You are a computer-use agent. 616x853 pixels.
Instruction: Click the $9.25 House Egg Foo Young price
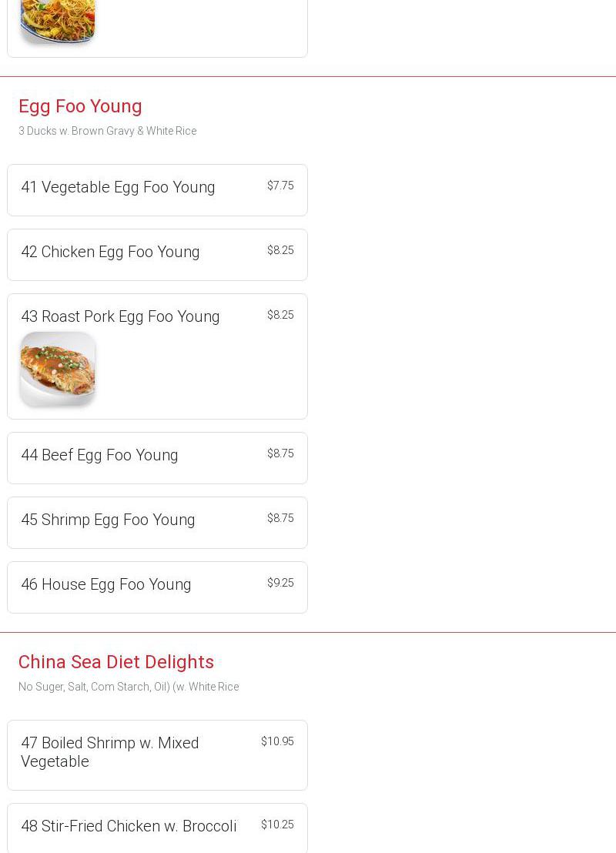pos(280,583)
